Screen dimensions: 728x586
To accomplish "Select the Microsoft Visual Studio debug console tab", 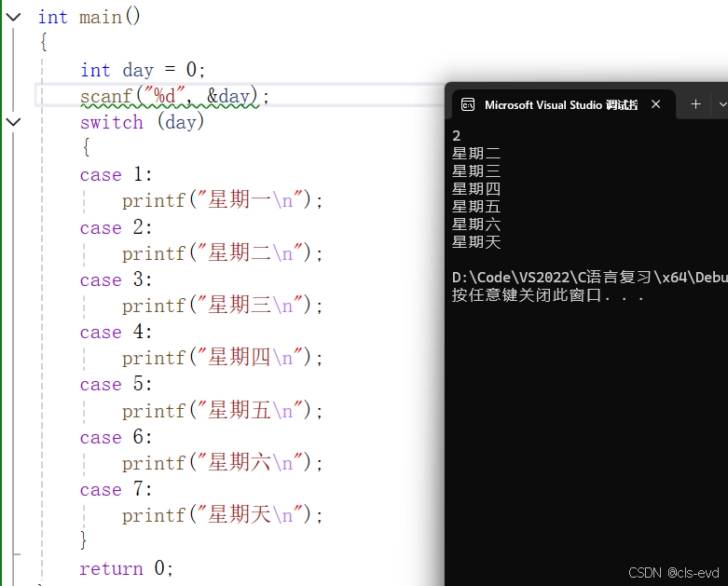I will click(563, 104).
